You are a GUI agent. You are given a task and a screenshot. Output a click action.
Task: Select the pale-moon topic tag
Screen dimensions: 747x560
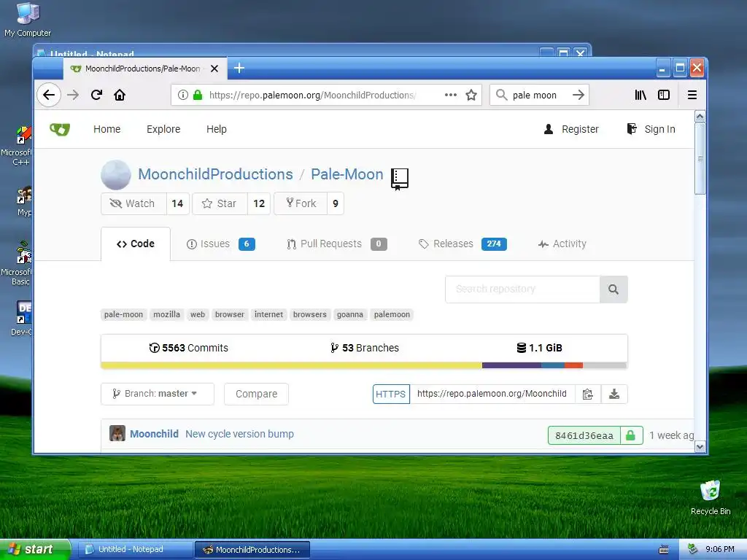[123, 314]
